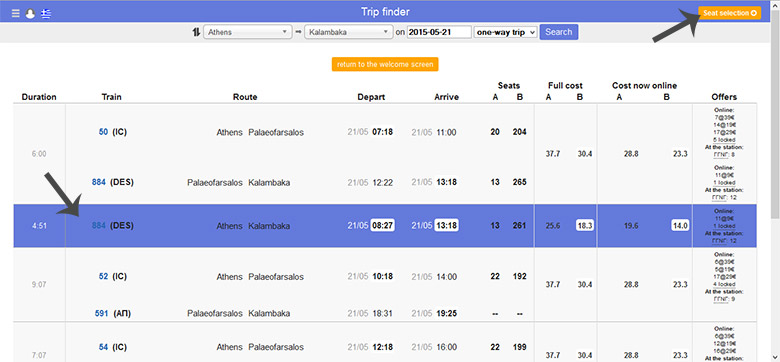Open the user account icon
The width and height of the screenshot is (780, 362).
pos(30,13)
